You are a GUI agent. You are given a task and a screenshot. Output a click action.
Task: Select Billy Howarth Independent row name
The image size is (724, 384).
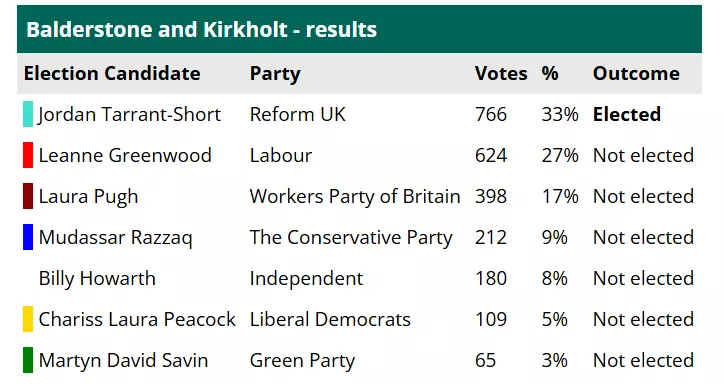click(97, 279)
